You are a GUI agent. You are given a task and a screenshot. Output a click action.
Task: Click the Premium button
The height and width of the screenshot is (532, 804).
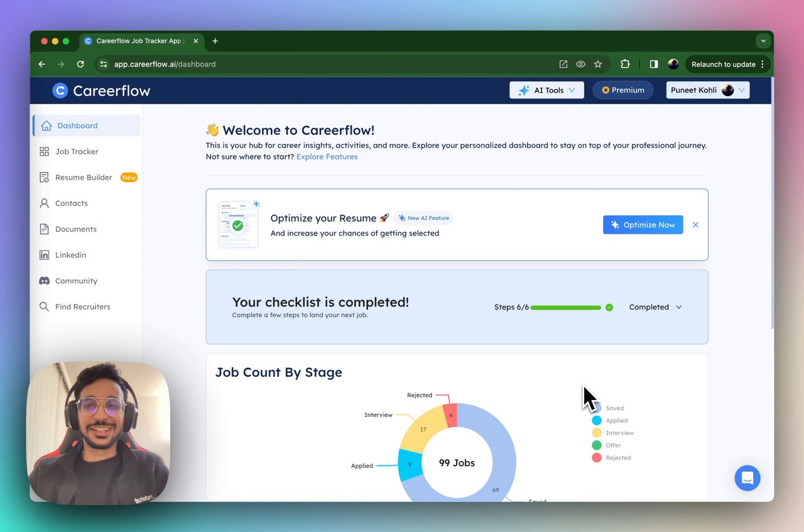623,90
